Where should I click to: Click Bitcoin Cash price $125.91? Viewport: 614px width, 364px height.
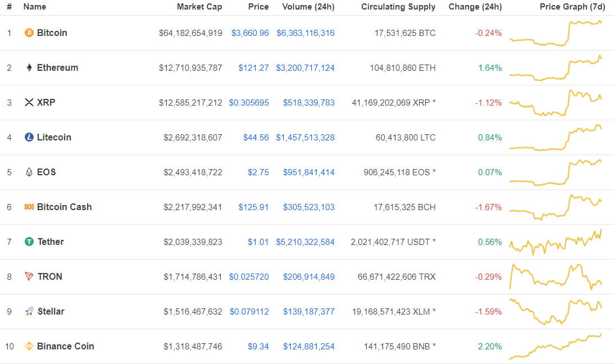pos(254,207)
